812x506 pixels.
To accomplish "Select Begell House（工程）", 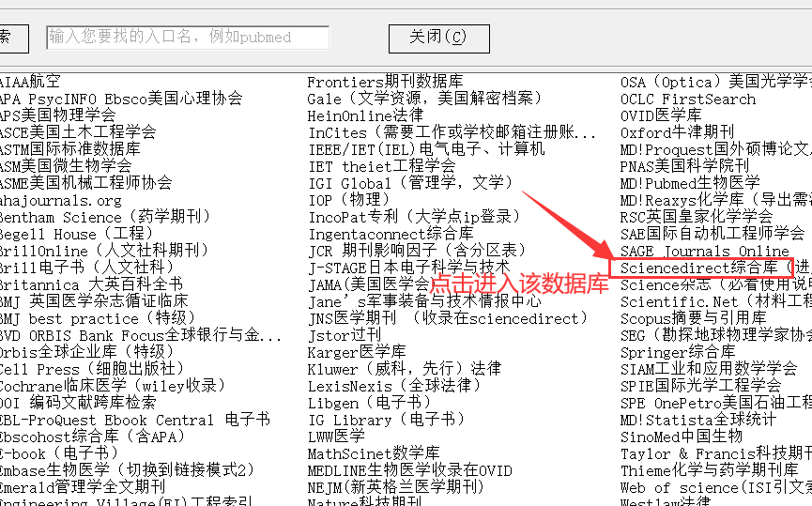I will pos(77,234).
